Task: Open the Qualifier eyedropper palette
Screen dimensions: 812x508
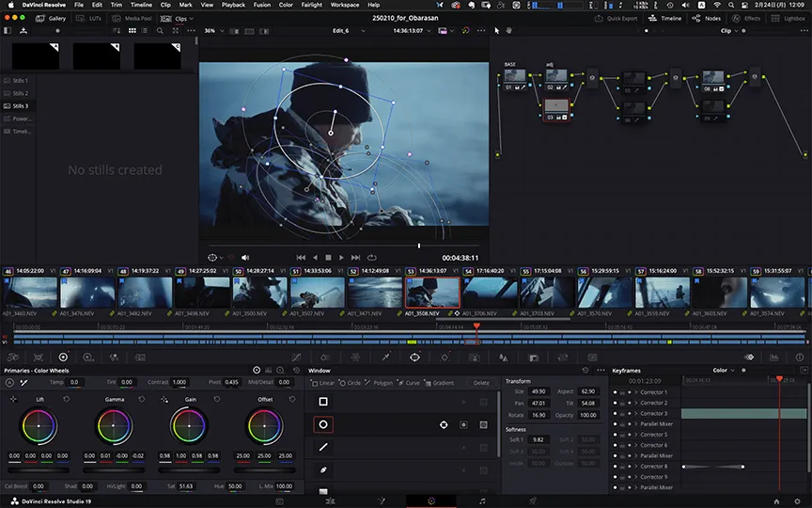Action: [x=385, y=357]
